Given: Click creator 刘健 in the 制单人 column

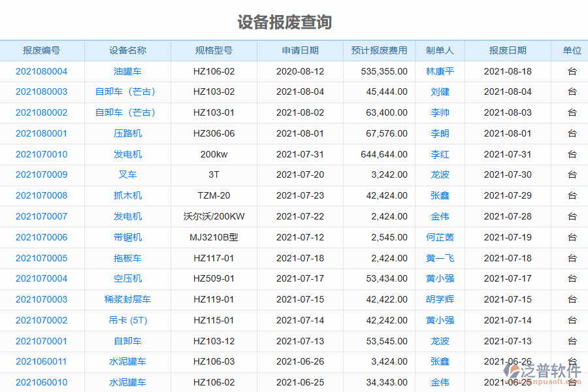Looking at the screenshot, I should (440, 92).
